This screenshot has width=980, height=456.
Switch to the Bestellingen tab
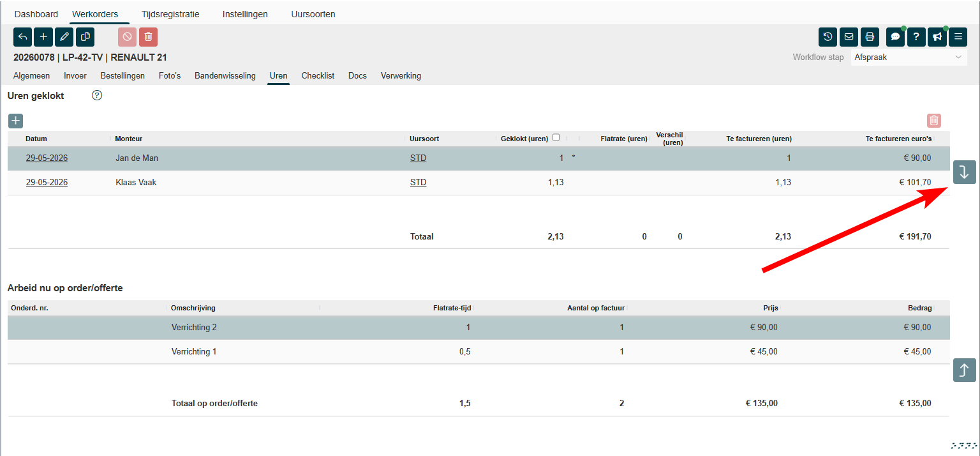pyautogui.click(x=122, y=75)
